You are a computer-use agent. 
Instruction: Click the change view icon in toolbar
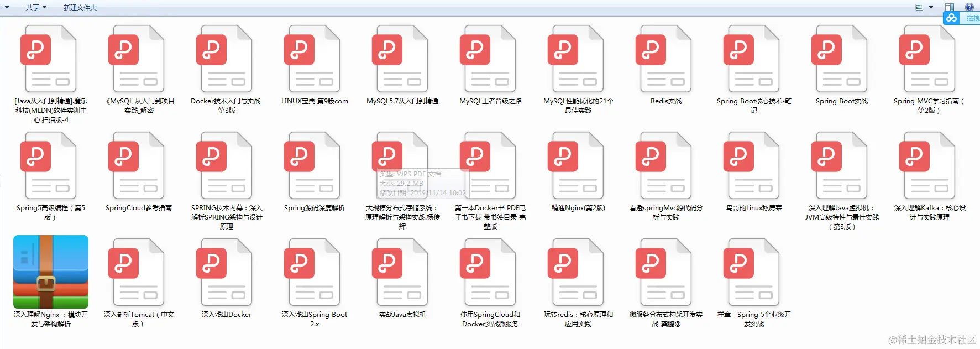pos(919,7)
